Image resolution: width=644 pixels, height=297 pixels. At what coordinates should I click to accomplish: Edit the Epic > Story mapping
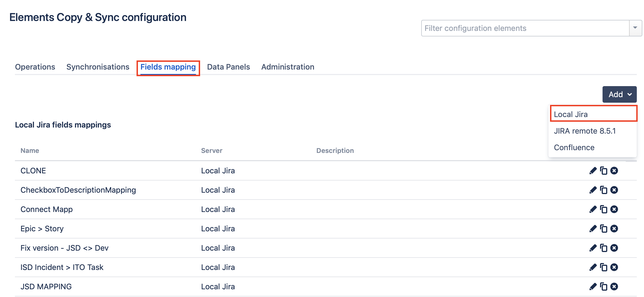point(593,229)
